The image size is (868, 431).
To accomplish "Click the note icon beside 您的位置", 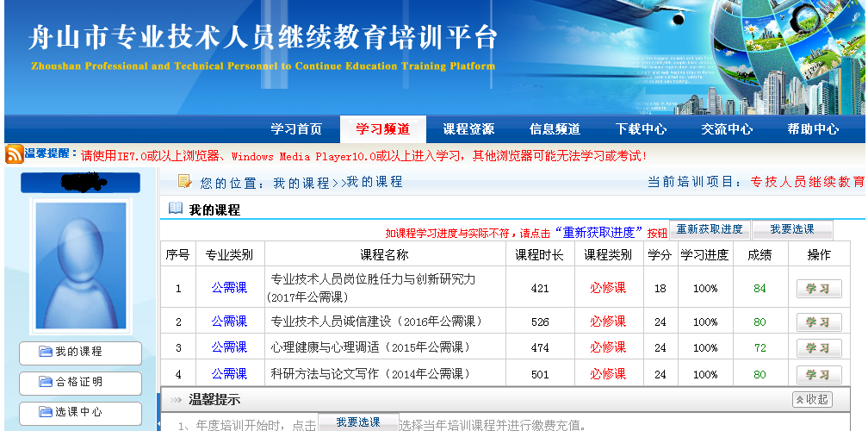I will click(184, 181).
